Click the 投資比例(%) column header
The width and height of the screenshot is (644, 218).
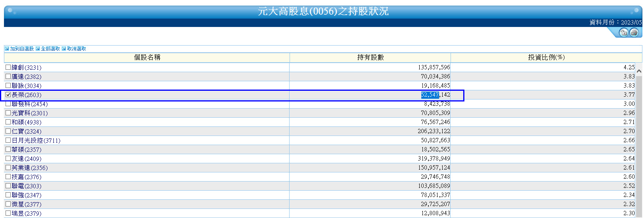(x=546, y=57)
